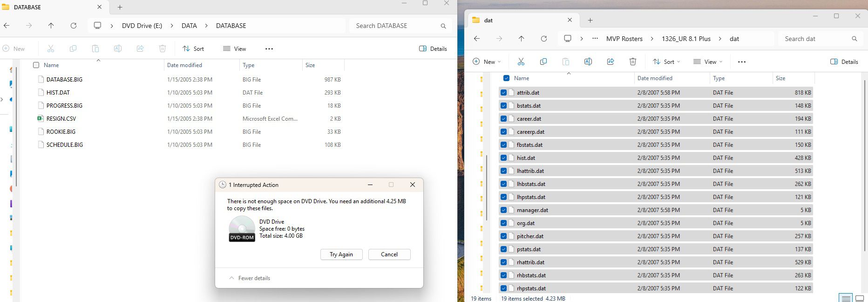Click Try Again button
Screen dimensions: 868x302
[x=341, y=254]
